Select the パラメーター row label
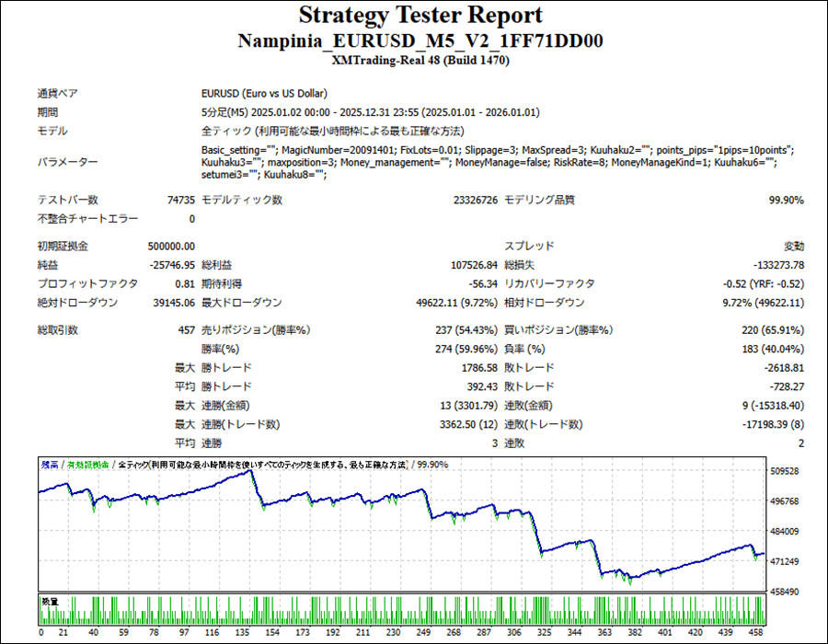This screenshot has width=828, height=644. (x=67, y=162)
